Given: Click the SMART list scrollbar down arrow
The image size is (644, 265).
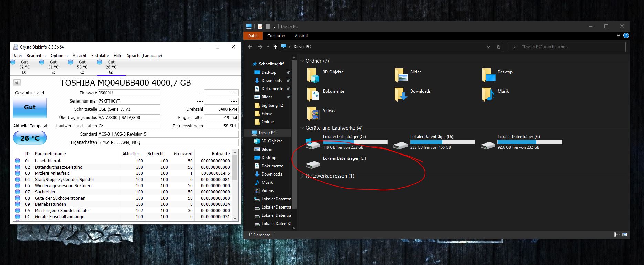Looking at the screenshot, I should (235, 218).
